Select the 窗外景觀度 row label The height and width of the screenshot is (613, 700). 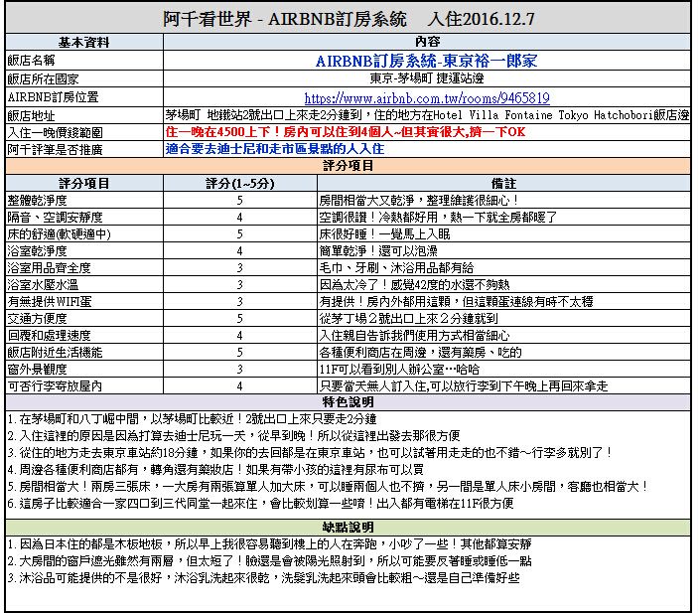tap(37, 371)
